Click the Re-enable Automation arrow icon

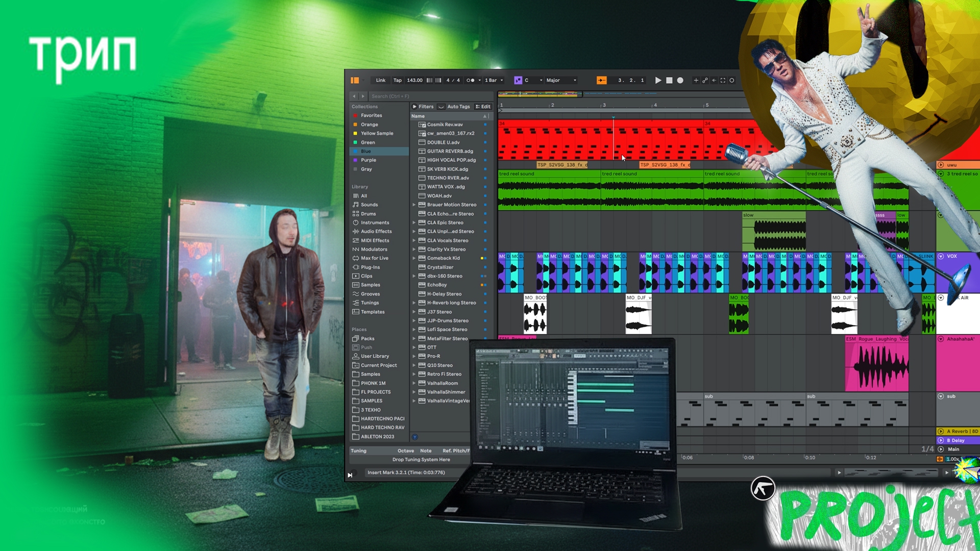point(714,80)
